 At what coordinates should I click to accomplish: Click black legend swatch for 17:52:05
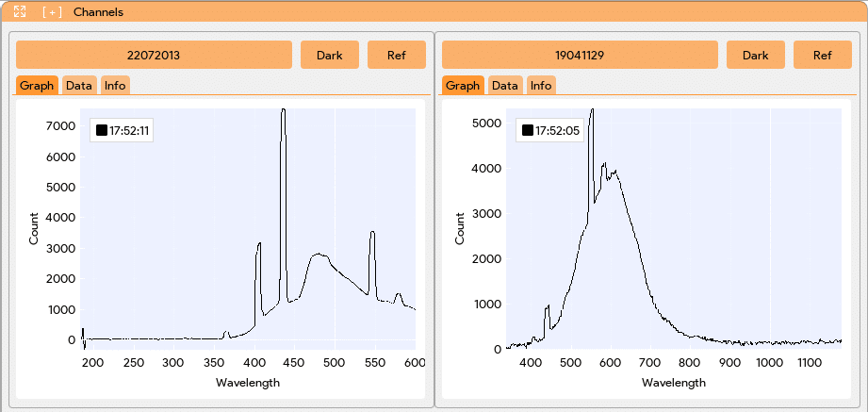click(x=527, y=130)
